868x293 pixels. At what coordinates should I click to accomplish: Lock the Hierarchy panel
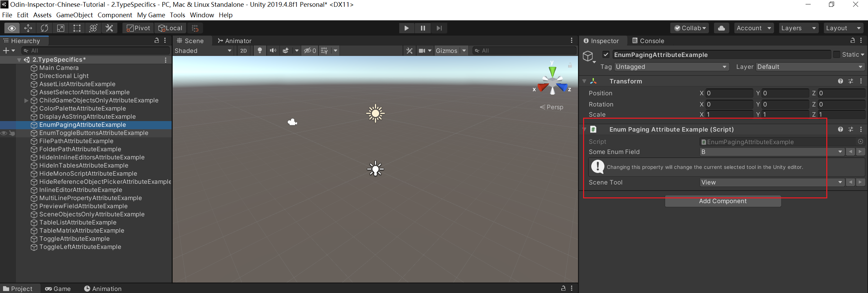pyautogui.click(x=157, y=40)
